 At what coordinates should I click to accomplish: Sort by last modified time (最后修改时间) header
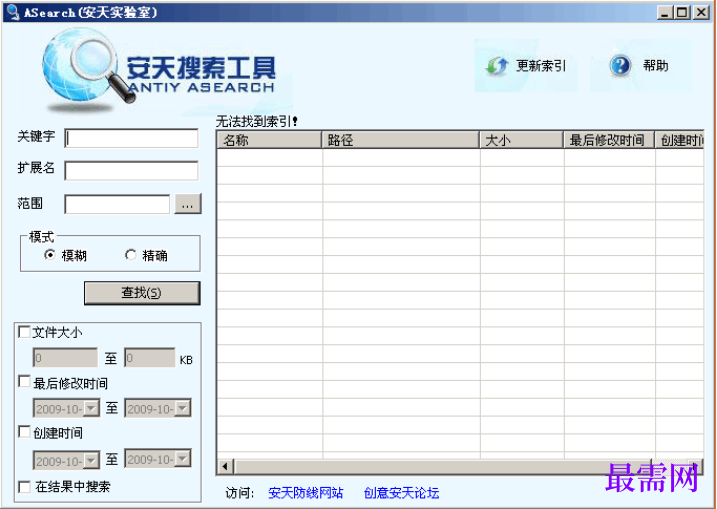pyautogui.click(x=610, y=140)
